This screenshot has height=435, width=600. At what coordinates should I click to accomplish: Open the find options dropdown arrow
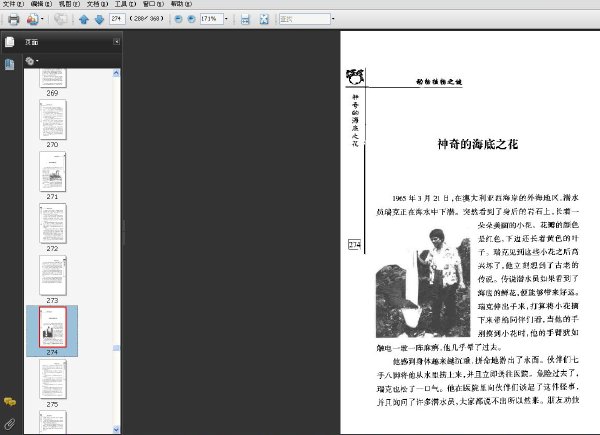coord(333,19)
